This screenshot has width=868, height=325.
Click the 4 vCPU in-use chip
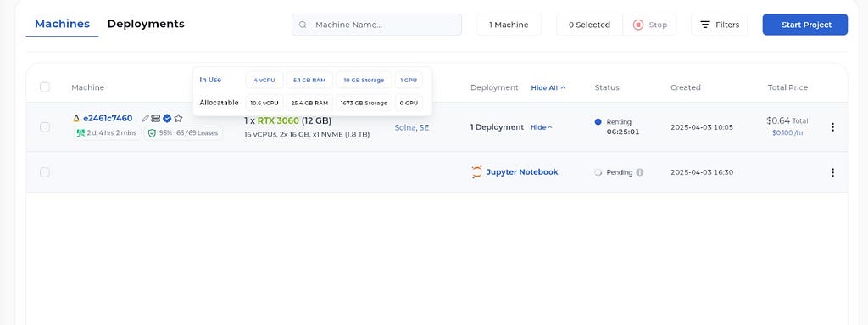pyautogui.click(x=264, y=80)
